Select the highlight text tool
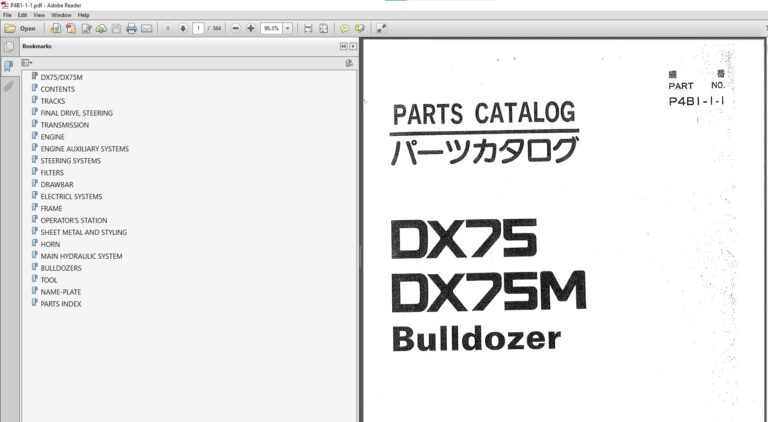 point(360,28)
